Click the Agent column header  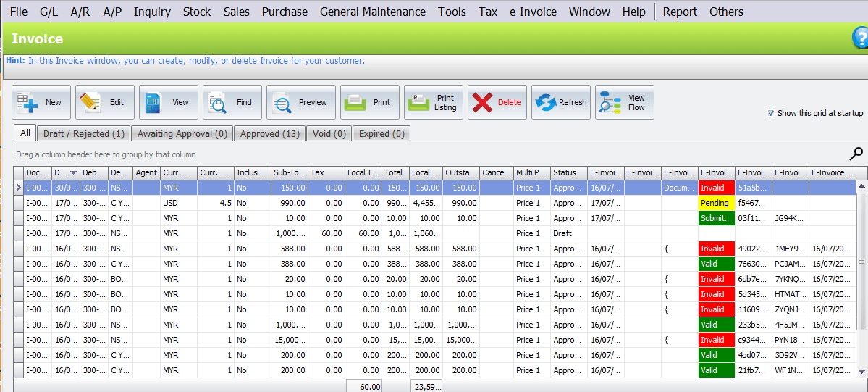146,172
